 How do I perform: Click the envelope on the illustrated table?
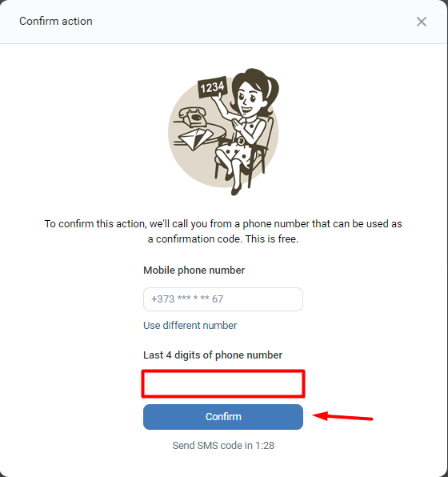[x=195, y=138]
